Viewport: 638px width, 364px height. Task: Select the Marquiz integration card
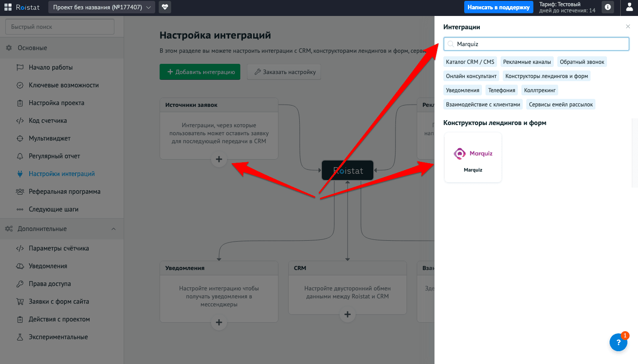coord(473,157)
